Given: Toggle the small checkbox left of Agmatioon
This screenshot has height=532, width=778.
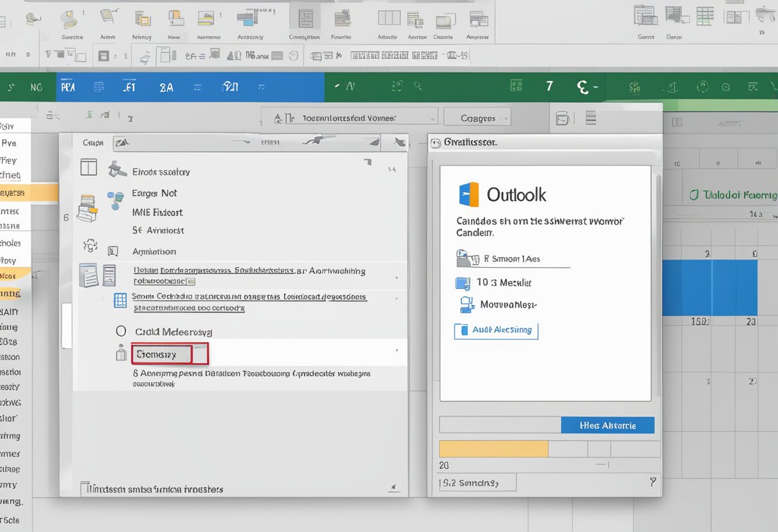Looking at the screenshot, I should point(113,251).
